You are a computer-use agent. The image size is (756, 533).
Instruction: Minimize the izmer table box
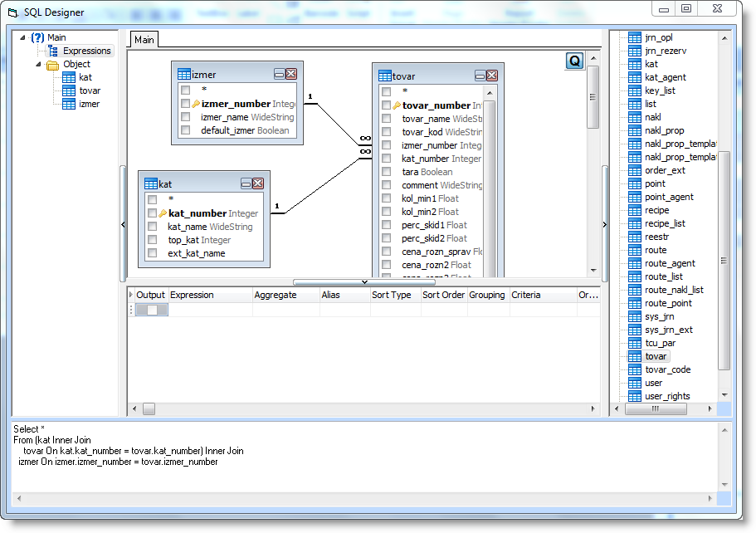pyautogui.click(x=279, y=74)
